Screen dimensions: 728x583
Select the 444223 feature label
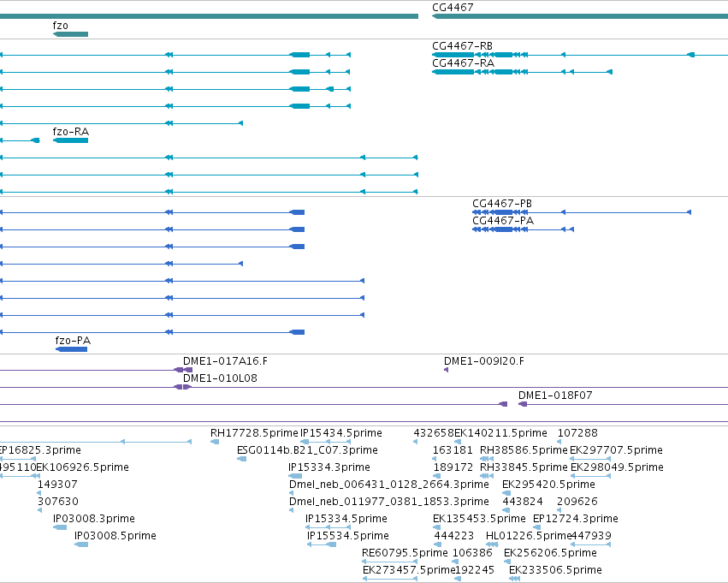454,536
